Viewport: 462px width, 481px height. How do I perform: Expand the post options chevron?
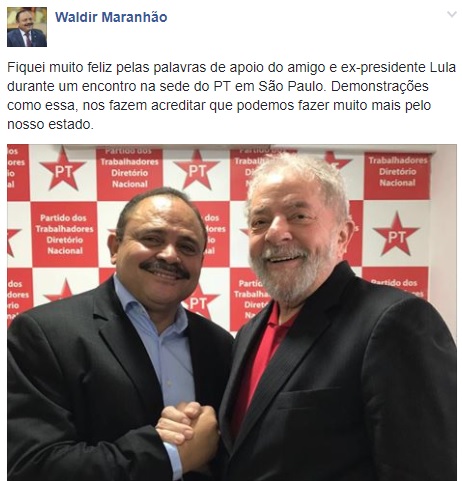(x=452, y=14)
